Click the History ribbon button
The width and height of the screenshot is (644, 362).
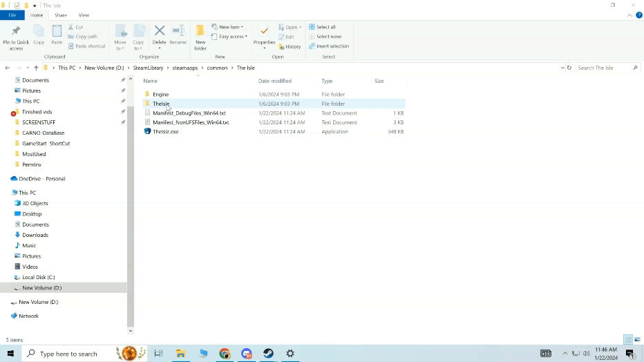click(x=290, y=46)
